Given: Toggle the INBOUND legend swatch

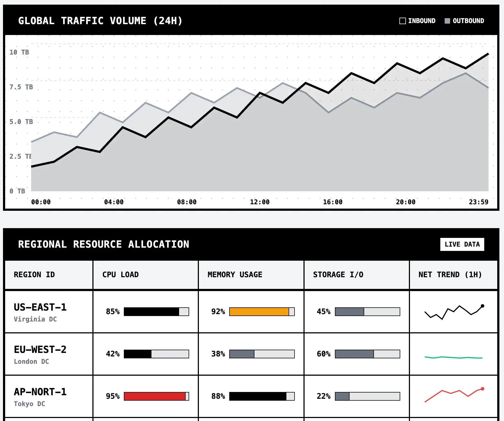Looking at the screenshot, I should [403, 21].
